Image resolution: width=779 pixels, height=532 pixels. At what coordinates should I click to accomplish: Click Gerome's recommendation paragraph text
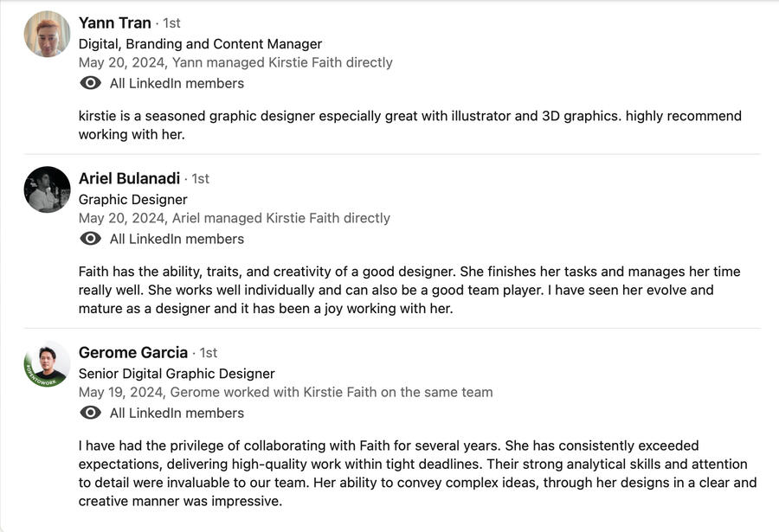417,473
